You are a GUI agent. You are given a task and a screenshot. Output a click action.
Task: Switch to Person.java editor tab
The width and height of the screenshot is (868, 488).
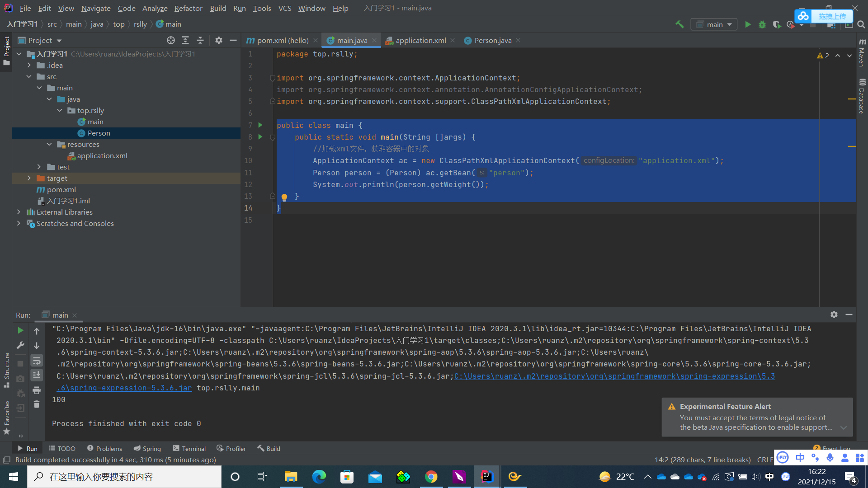(493, 40)
